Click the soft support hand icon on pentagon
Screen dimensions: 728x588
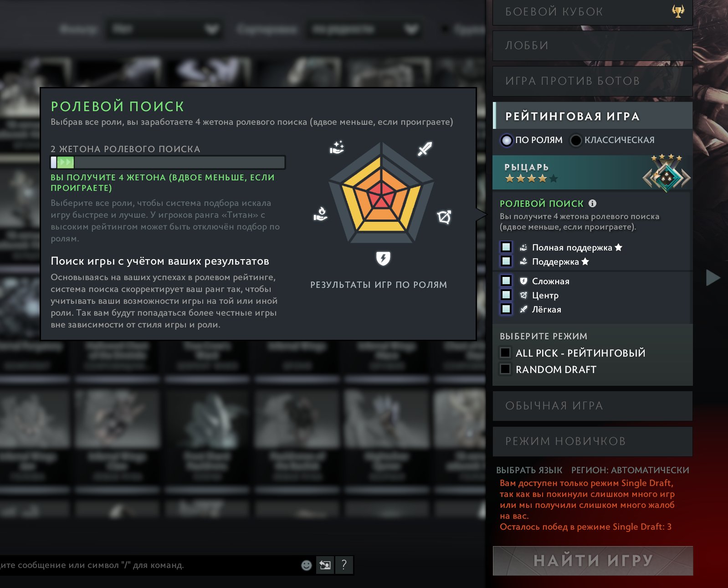coord(321,214)
